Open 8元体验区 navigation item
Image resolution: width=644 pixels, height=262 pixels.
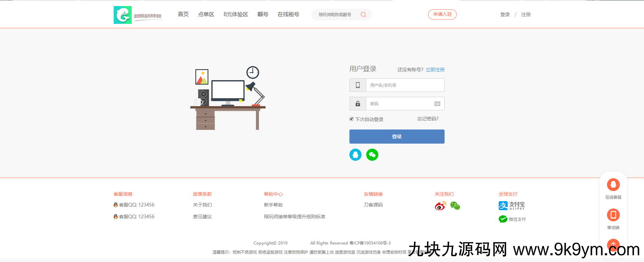coord(236,14)
